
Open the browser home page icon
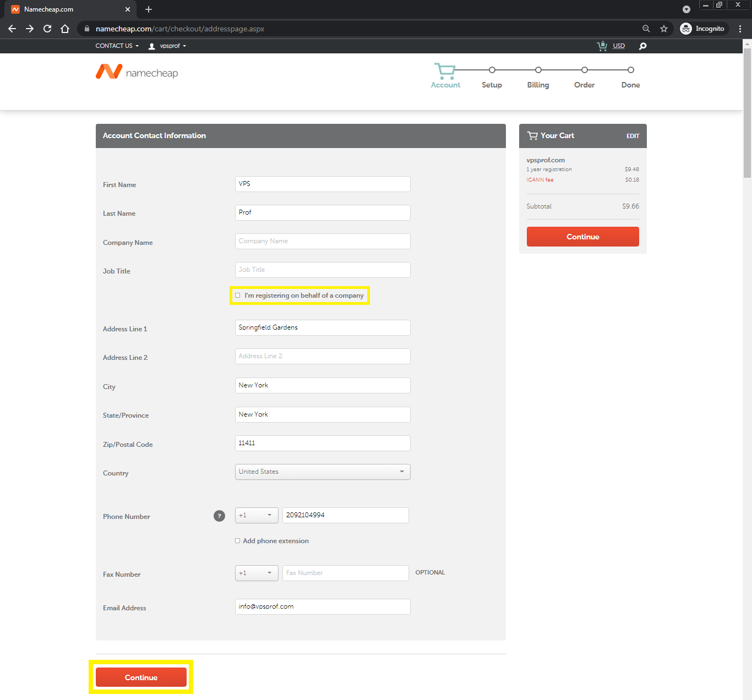coord(65,29)
